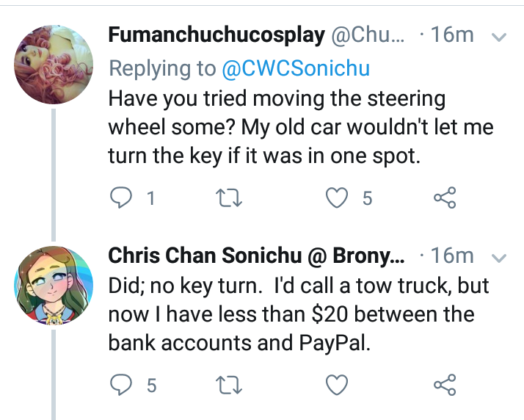Retweet Fumanchuchucosplay's steering wheel tweet

click(229, 198)
